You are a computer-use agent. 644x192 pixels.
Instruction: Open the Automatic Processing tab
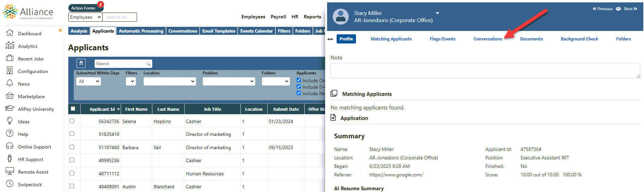point(141,31)
